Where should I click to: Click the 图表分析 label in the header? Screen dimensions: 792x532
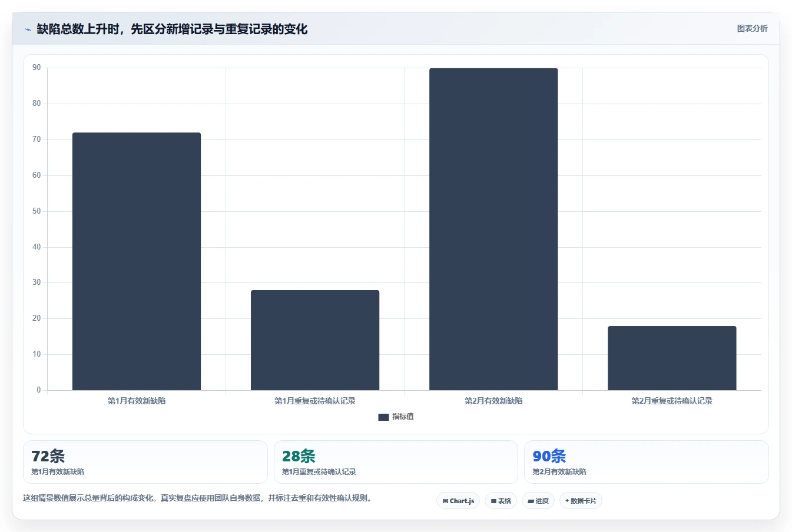(752, 28)
